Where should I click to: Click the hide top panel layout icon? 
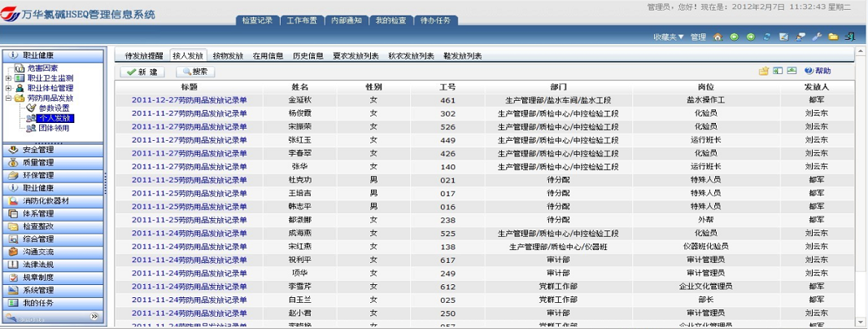(x=792, y=71)
